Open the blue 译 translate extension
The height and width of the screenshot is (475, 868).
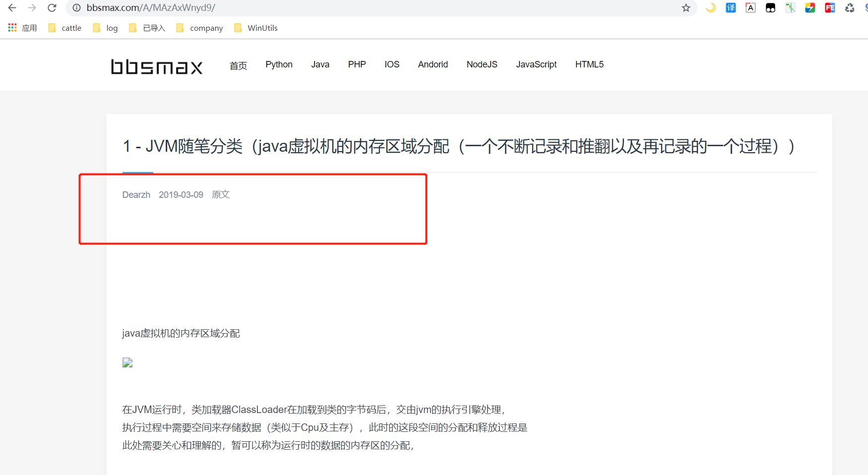tap(731, 8)
